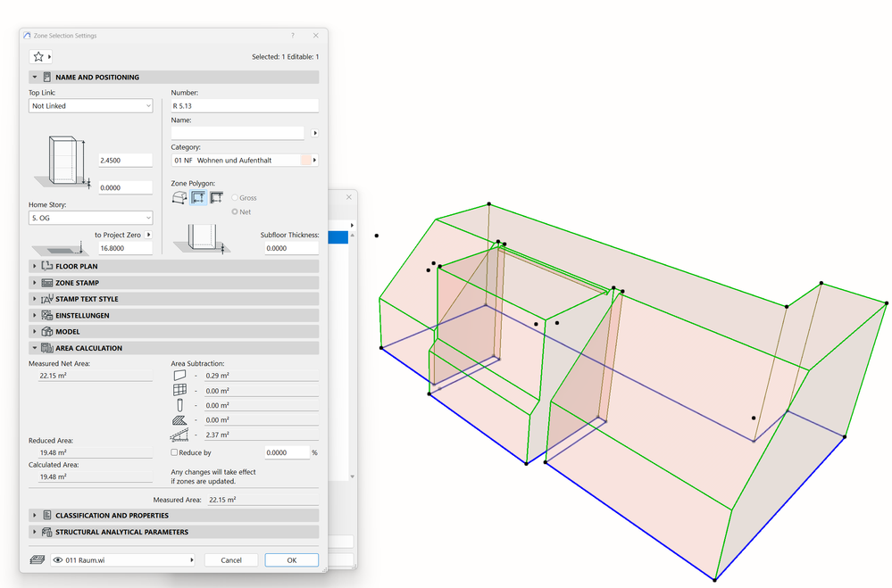Close the Zone Selection Settings dialog

[x=316, y=36]
